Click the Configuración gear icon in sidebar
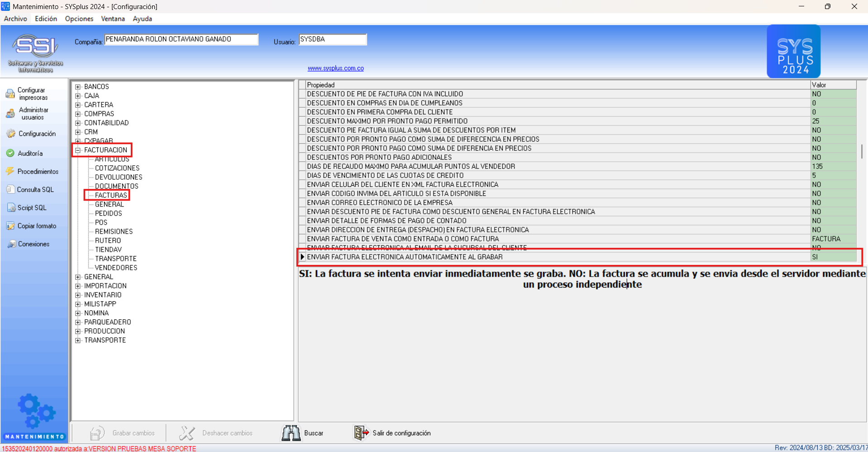 pos(10,134)
